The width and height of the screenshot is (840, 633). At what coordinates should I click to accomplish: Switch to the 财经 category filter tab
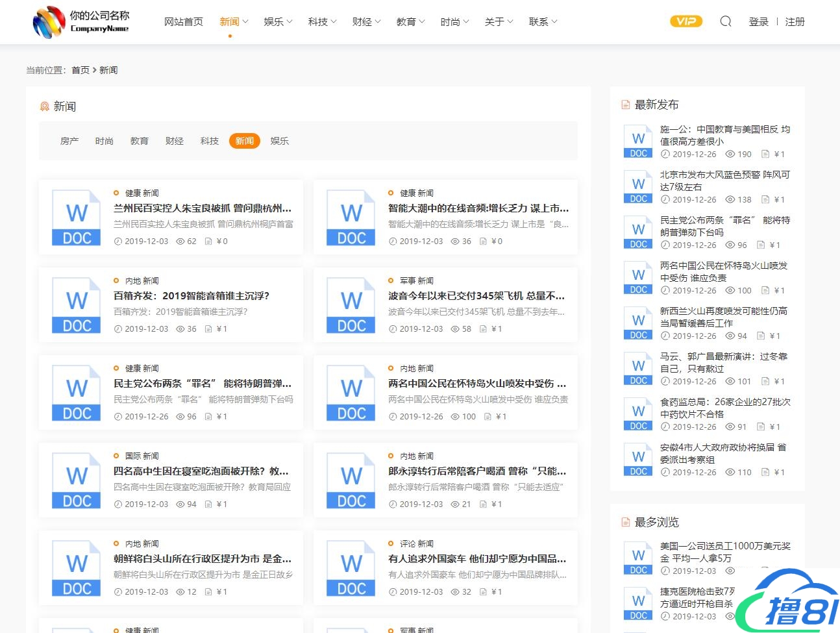click(x=175, y=141)
